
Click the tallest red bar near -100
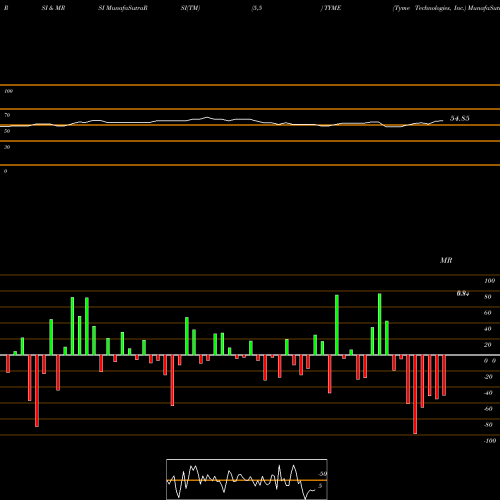coord(415,394)
